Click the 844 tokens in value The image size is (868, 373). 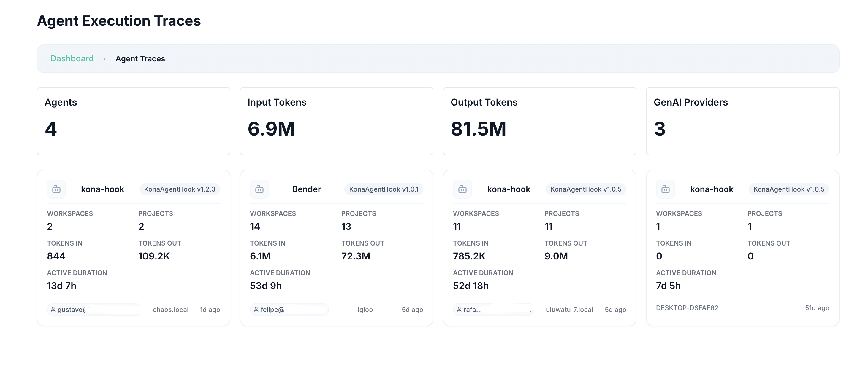[56, 256]
